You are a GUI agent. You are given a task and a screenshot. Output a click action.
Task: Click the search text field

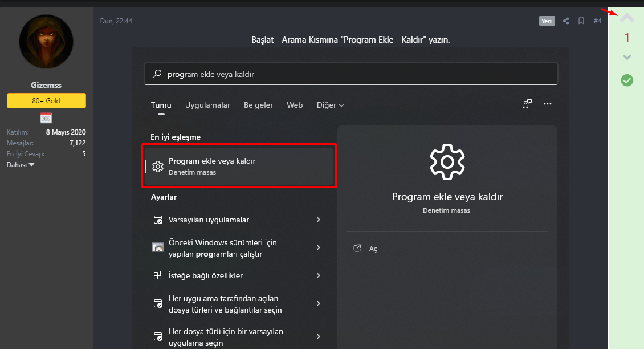353,74
